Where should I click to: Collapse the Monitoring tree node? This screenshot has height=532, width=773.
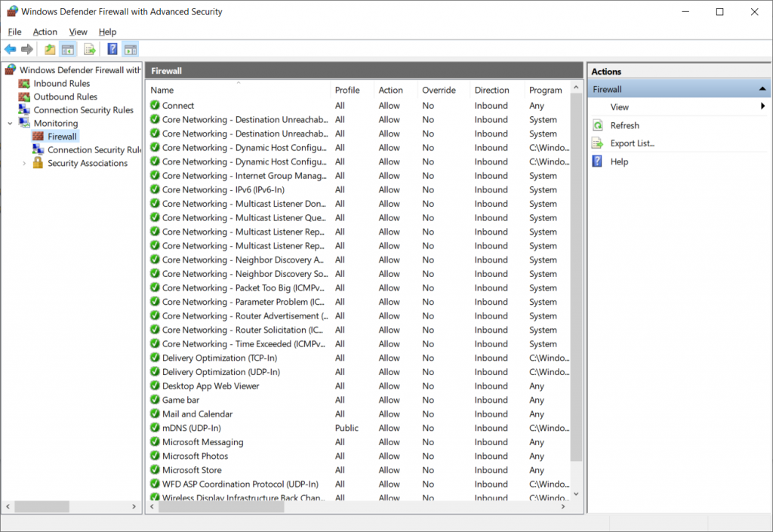10,123
